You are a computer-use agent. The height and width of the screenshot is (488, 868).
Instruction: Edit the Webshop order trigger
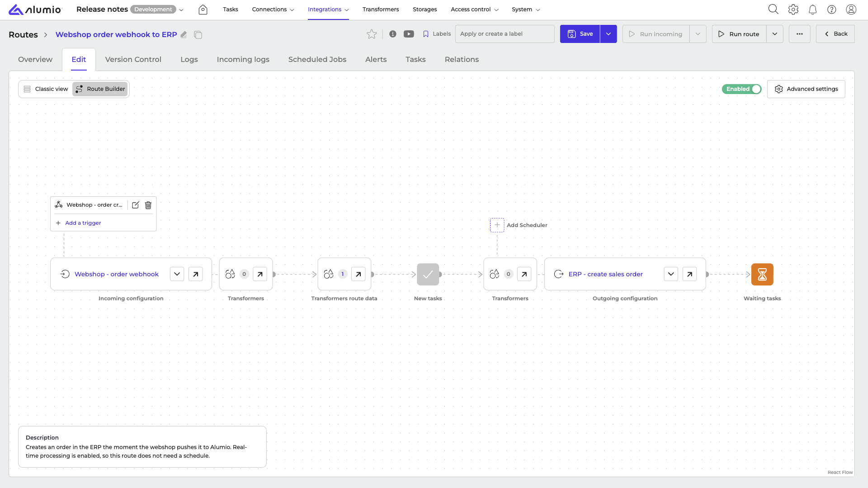tap(136, 205)
